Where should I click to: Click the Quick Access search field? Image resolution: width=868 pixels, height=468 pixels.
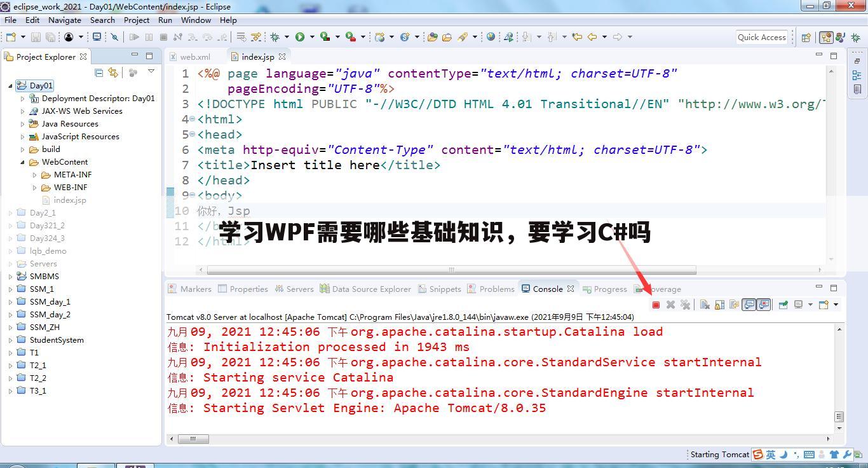761,37
